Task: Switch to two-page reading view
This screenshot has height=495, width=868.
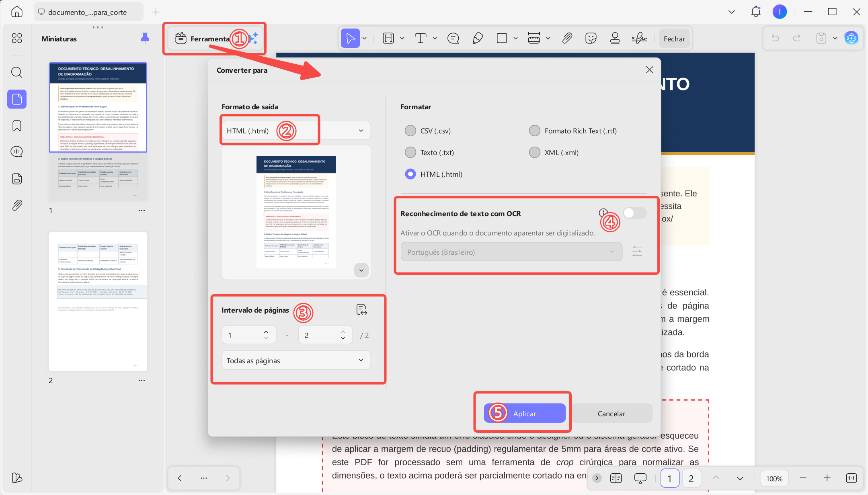Action: [616, 478]
